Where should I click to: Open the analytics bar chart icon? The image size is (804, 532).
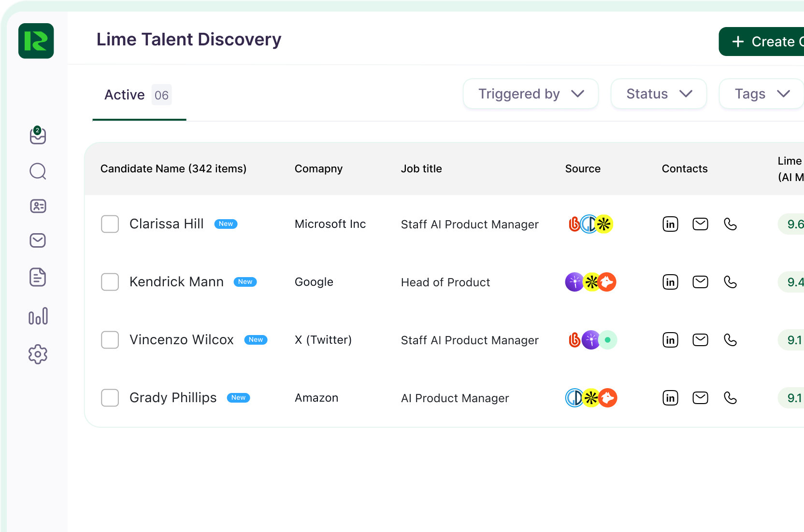38,316
